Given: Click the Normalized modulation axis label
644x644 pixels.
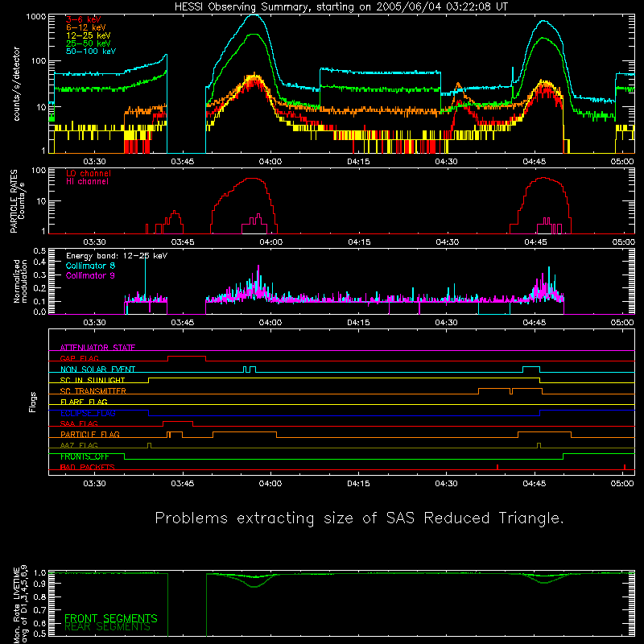Looking at the screenshot, I should 20,281.
